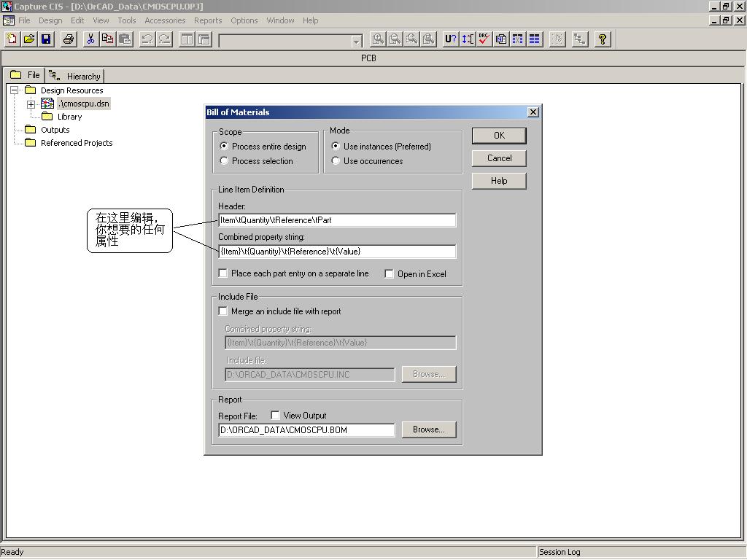Click the Zoom All icon
747x560 pixels.
point(429,39)
